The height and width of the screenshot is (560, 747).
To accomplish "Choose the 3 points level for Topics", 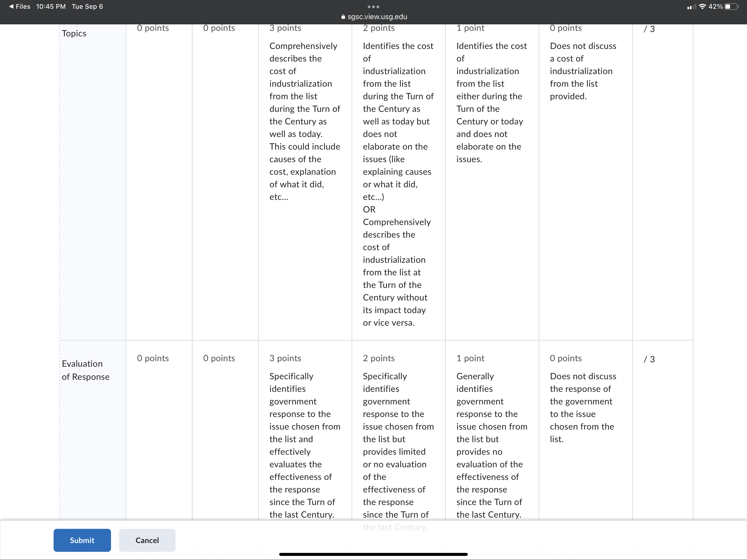I will pyautogui.click(x=285, y=28).
